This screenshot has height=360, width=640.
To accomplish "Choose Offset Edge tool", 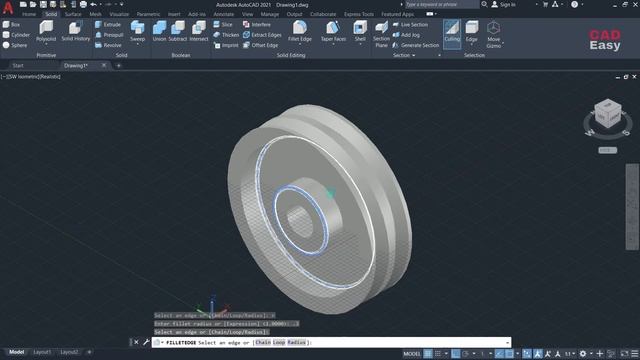I will point(260,45).
